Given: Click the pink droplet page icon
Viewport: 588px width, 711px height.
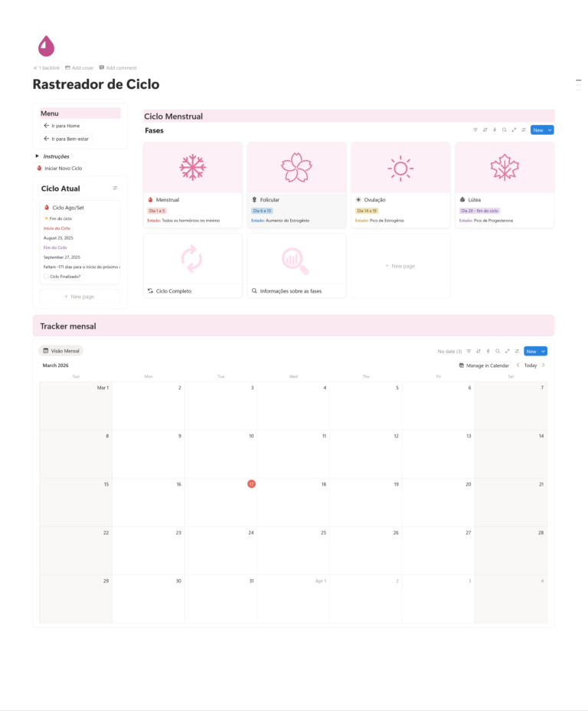Looking at the screenshot, I should coord(46,46).
